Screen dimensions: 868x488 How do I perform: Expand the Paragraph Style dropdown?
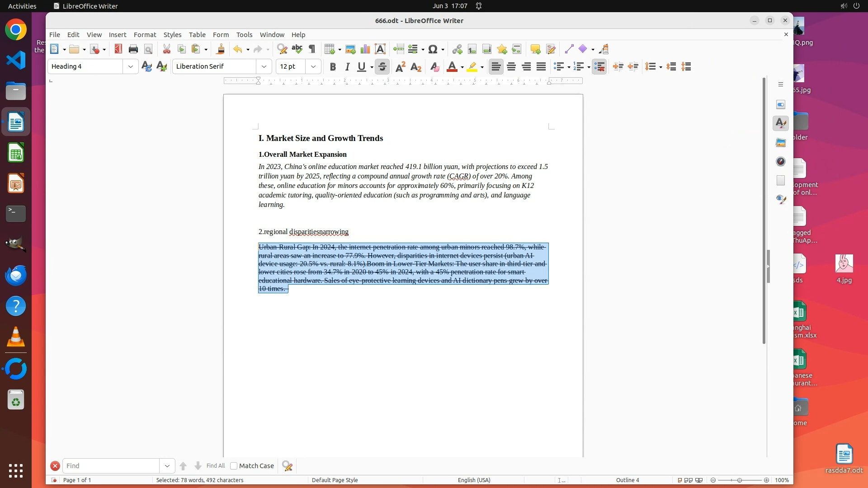[x=131, y=67]
